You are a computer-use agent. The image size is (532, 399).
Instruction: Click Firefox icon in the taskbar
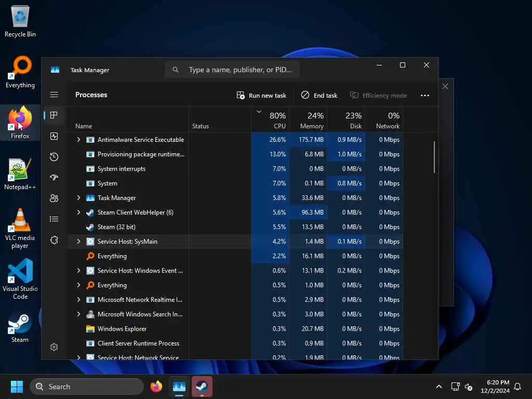click(x=156, y=387)
